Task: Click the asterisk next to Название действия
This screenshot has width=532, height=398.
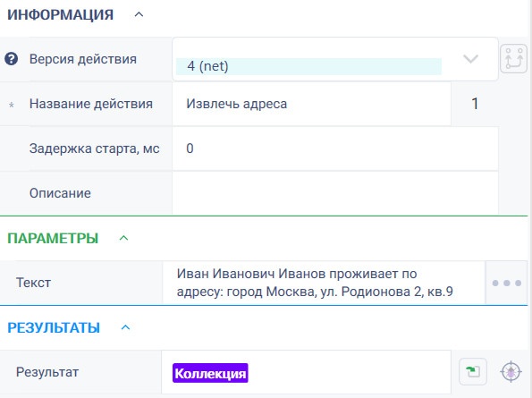Action: (x=12, y=105)
